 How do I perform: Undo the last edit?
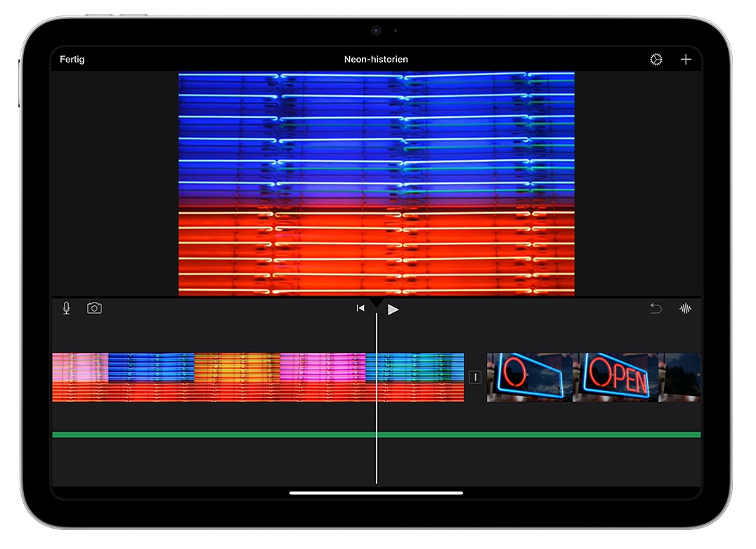pyautogui.click(x=656, y=308)
